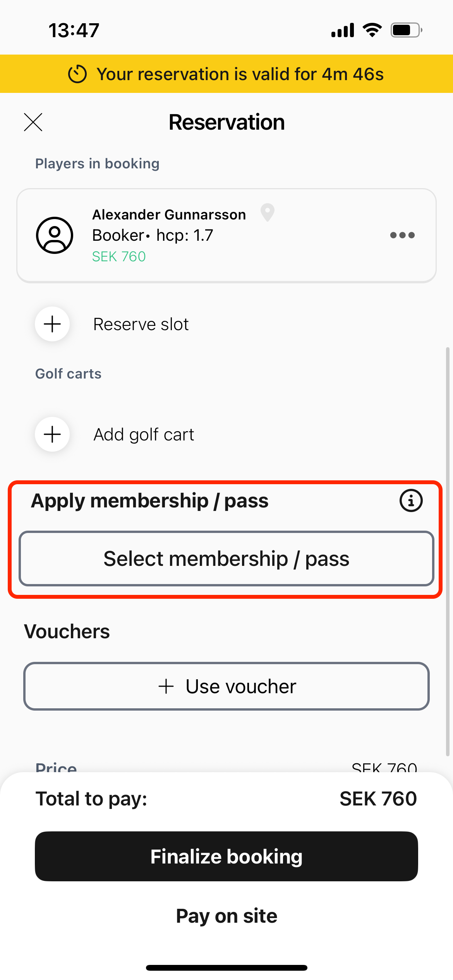Click the vertical scrollbar on the right

click(x=448, y=550)
